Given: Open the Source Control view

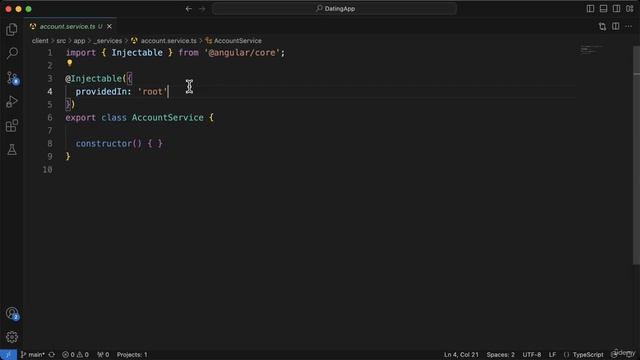Looking at the screenshot, I should [12, 78].
